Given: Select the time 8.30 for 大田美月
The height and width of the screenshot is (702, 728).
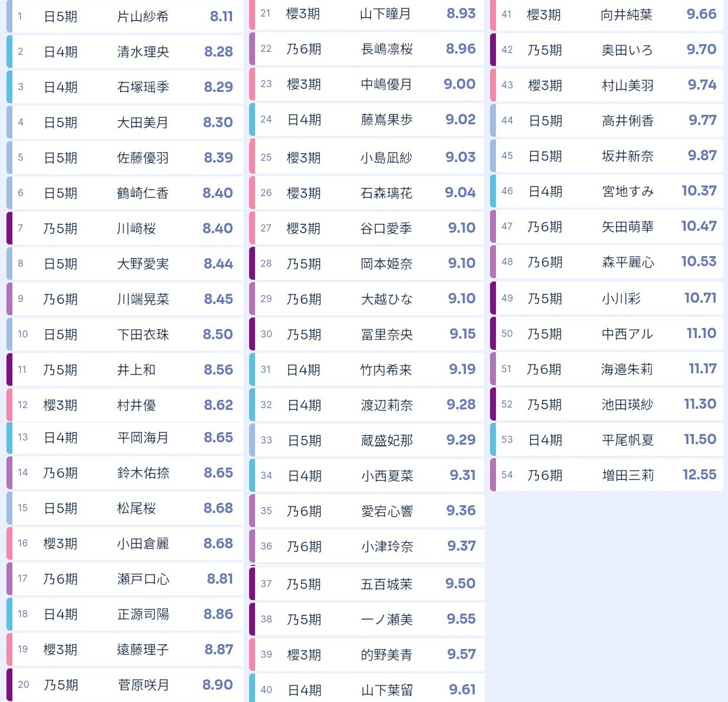Looking at the screenshot, I should [218, 122].
